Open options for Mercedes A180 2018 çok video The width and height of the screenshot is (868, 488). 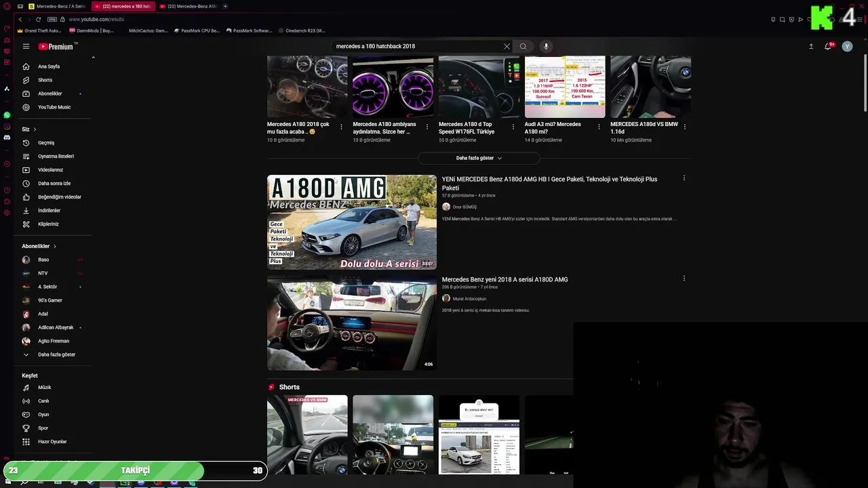(x=341, y=127)
